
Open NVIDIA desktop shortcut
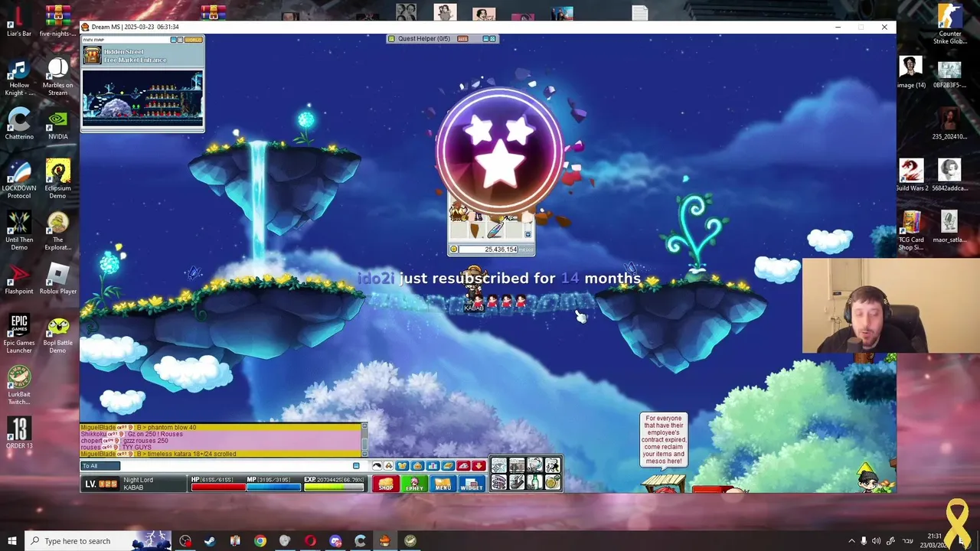tap(58, 124)
